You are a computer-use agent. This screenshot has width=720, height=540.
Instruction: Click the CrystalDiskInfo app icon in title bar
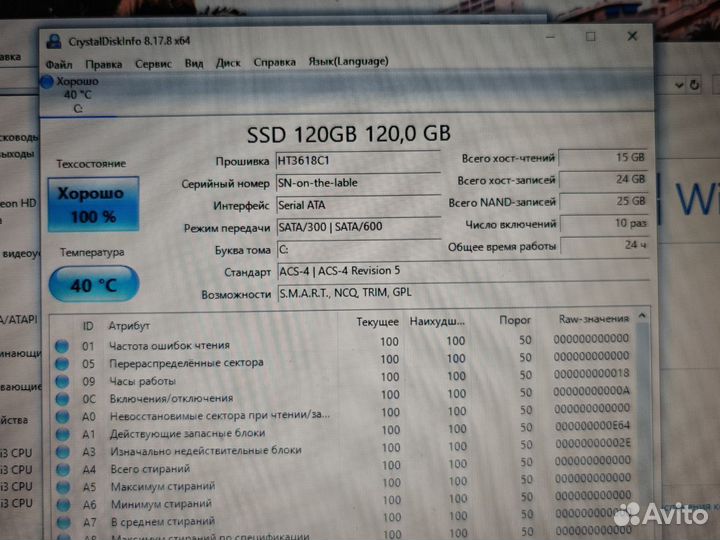54,42
